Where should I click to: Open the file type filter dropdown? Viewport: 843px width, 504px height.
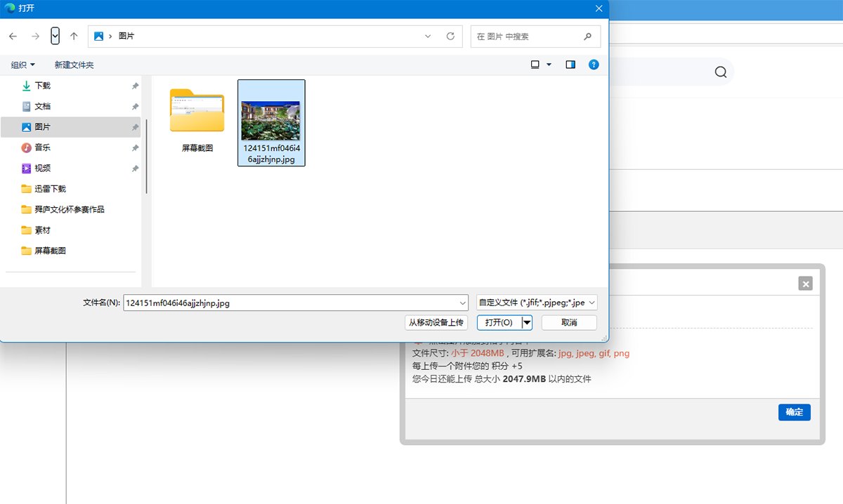pos(537,303)
